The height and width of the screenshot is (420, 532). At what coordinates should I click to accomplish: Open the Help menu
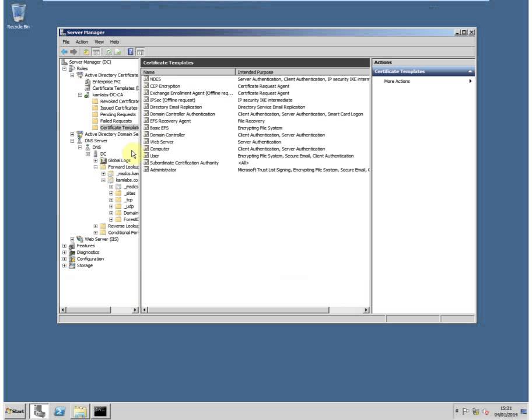tap(114, 42)
